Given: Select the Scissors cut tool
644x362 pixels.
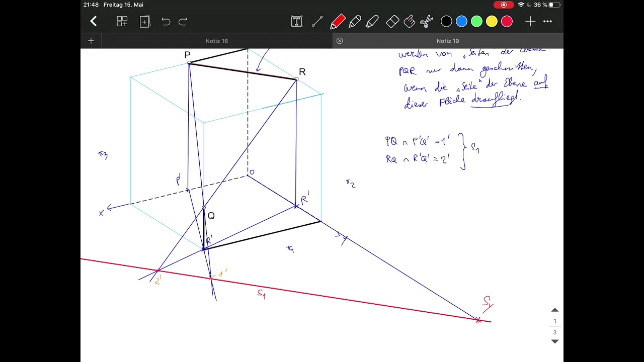Looking at the screenshot, I should (426, 22).
